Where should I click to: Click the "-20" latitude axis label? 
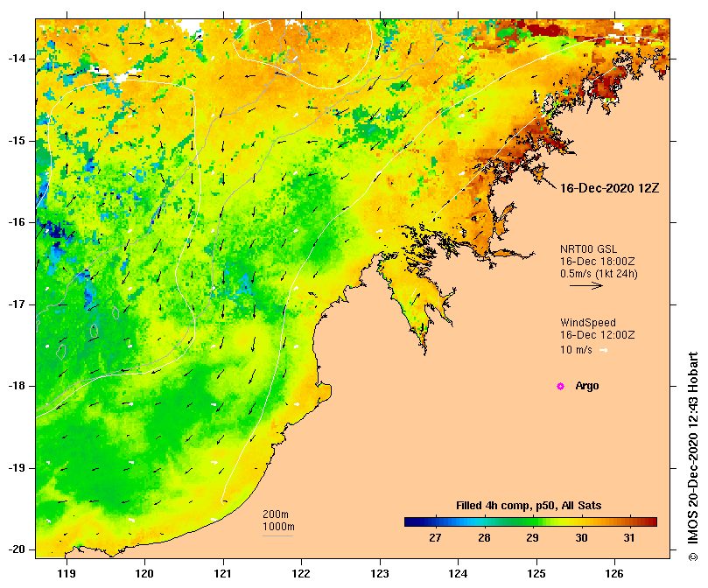coord(17,549)
